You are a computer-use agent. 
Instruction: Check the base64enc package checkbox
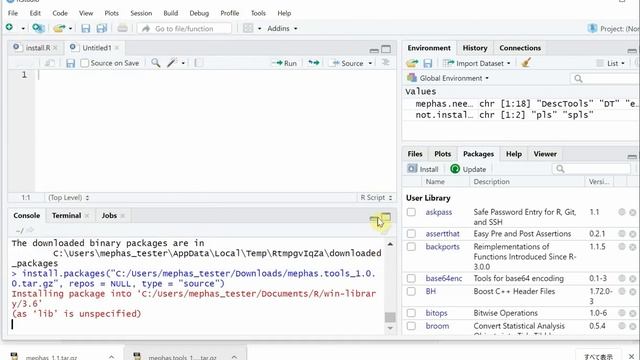click(411, 278)
